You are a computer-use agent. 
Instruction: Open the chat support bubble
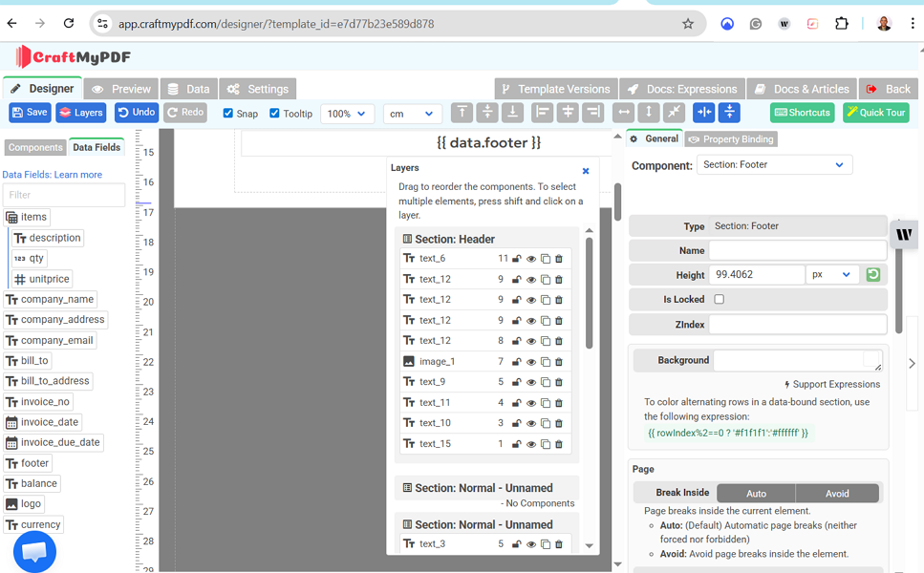coord(34,551)
